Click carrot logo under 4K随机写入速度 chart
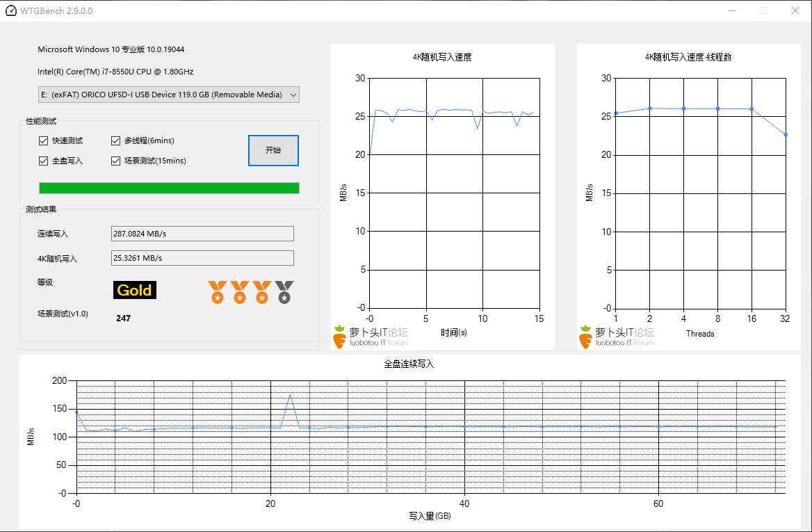 pyautogui.click(x=339, y=337)
